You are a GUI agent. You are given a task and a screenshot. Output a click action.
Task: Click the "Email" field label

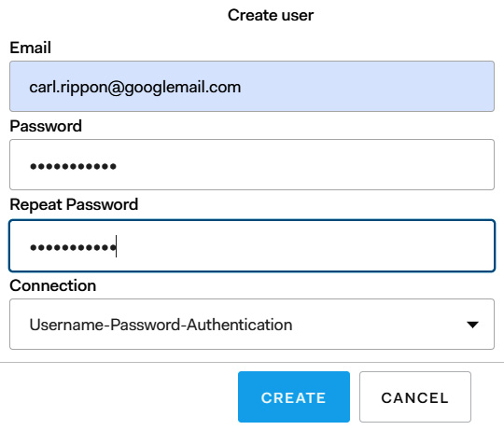click(x=31, y=48)
